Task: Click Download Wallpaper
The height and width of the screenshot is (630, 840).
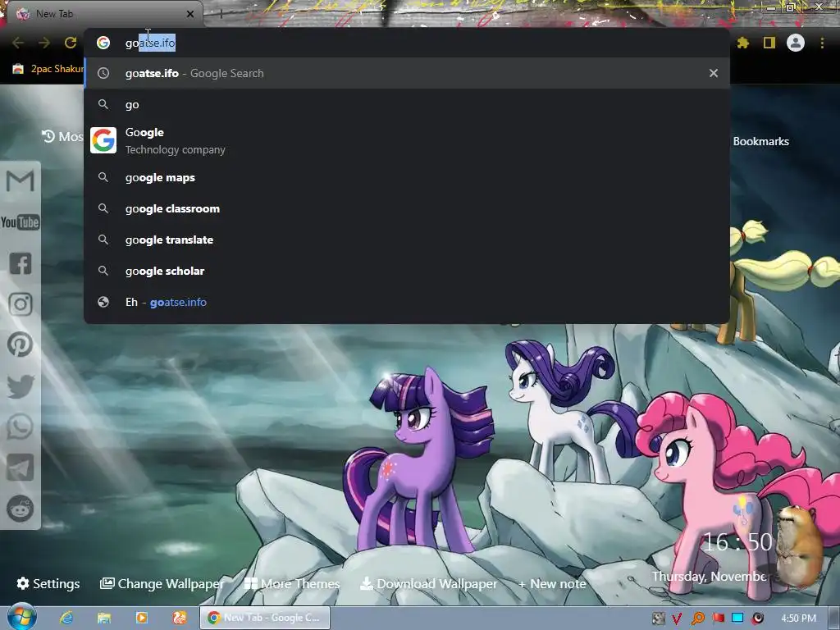Action: [428, 583]
